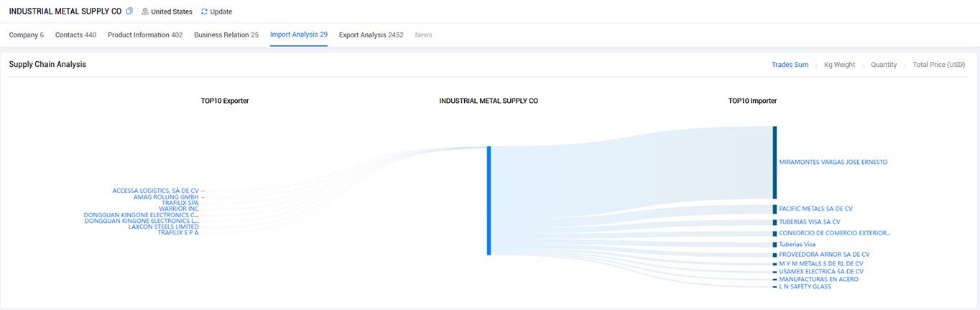This screenshot has height=310, width=980.
Task: Click the central INDUSTRIAL METAL SUPPLY CO node bar
Action: [489, 201]
